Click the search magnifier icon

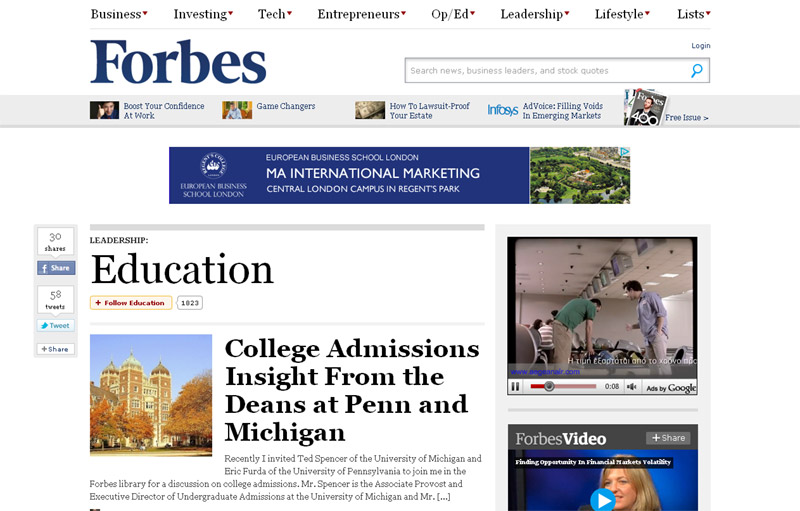[x=697, y=70]
